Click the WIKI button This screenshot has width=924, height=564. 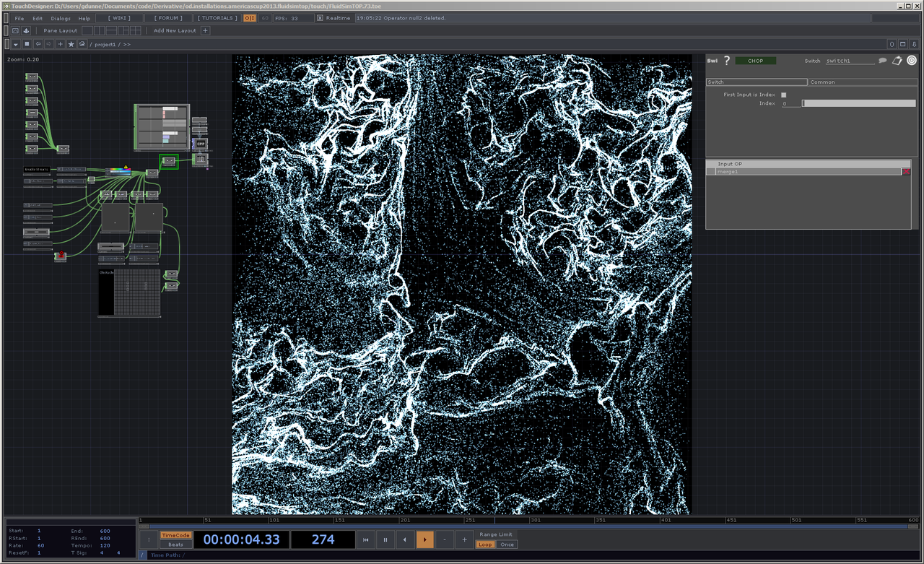[119, 18]
